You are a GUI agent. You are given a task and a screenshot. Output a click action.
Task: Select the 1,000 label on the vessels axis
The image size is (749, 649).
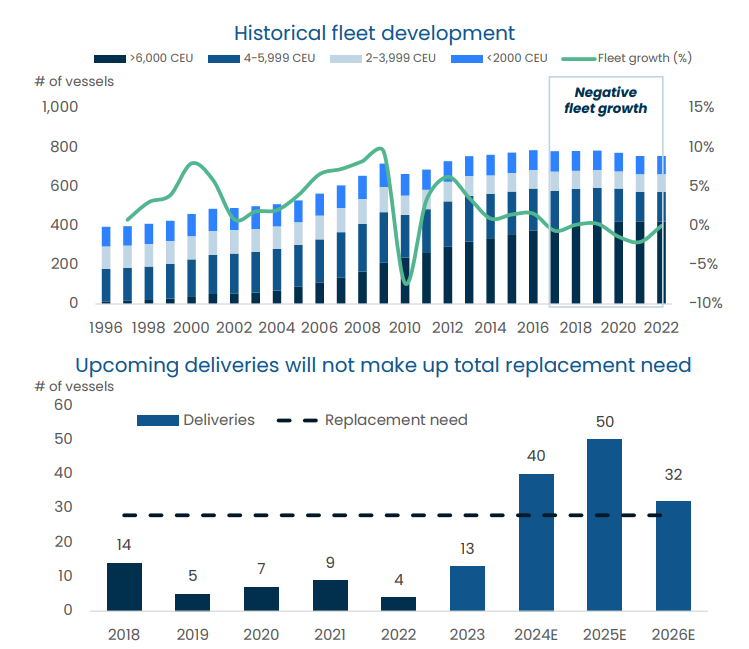point(59,108)
